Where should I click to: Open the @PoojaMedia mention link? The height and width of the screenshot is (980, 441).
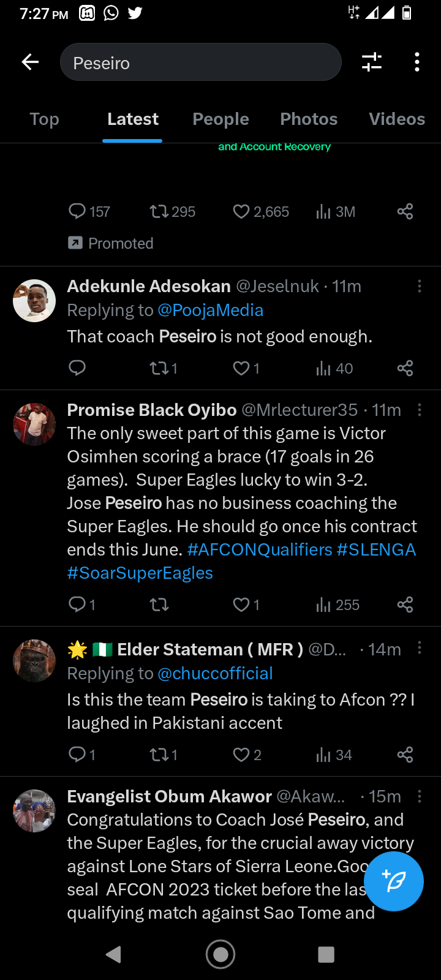tap(211, 311)
